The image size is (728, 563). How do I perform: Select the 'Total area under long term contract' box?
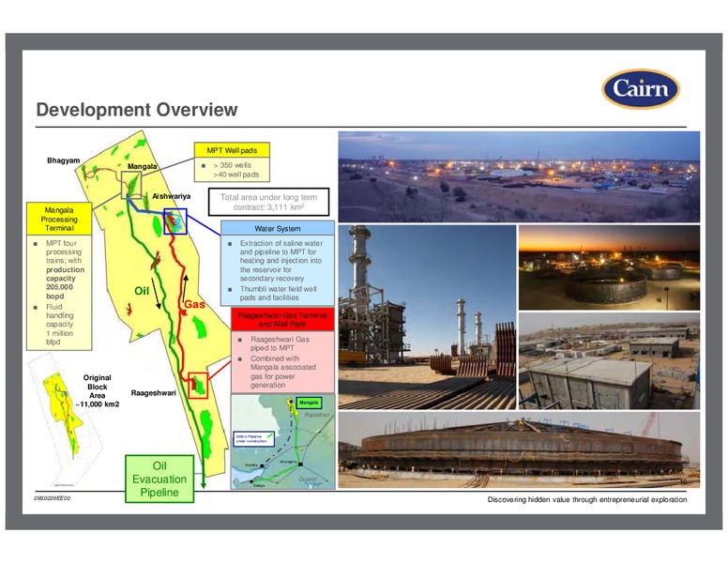click(269, 202)
